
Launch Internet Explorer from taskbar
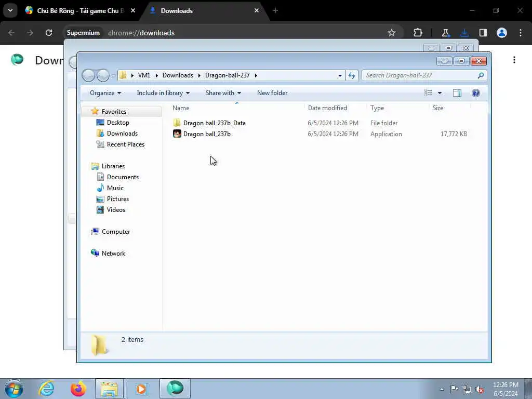pyautogui.click(x=46, y=389)
